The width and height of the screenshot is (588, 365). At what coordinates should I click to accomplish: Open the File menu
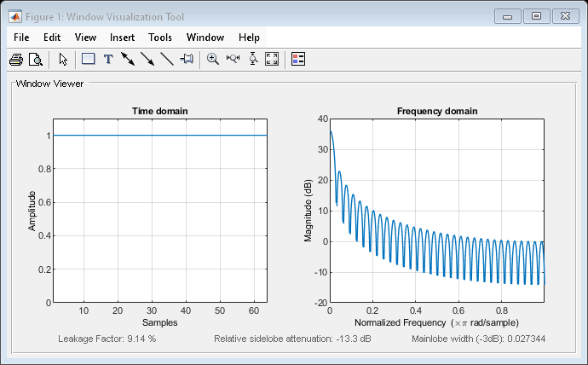click(21, 38)
